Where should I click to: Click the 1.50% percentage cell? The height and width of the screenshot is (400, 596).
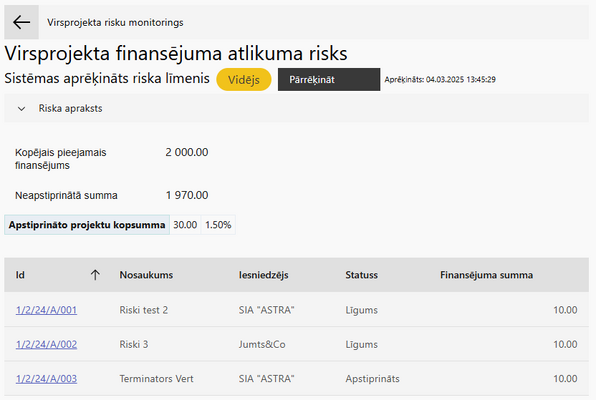[218, 225]
